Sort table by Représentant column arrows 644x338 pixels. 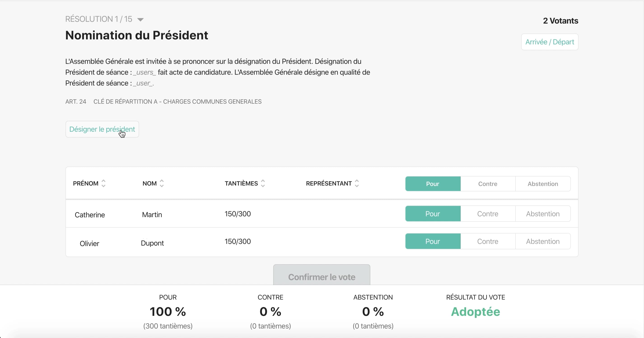(x=357, y=183)
